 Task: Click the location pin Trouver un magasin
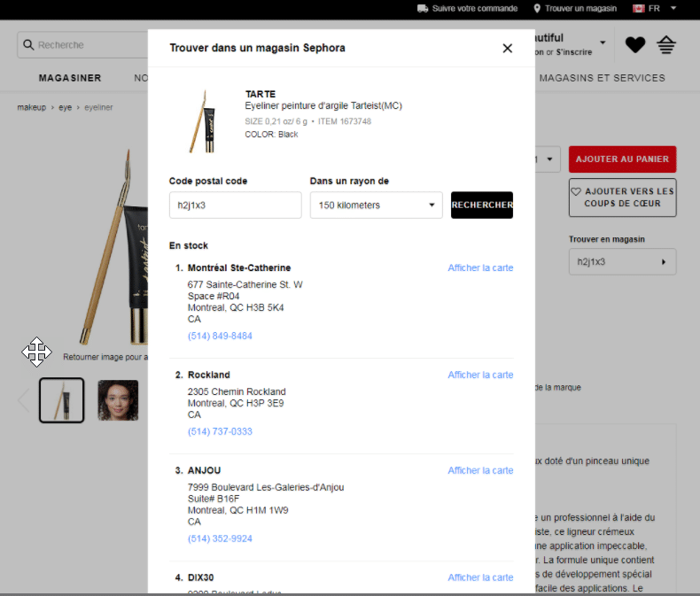pos(537,8)
